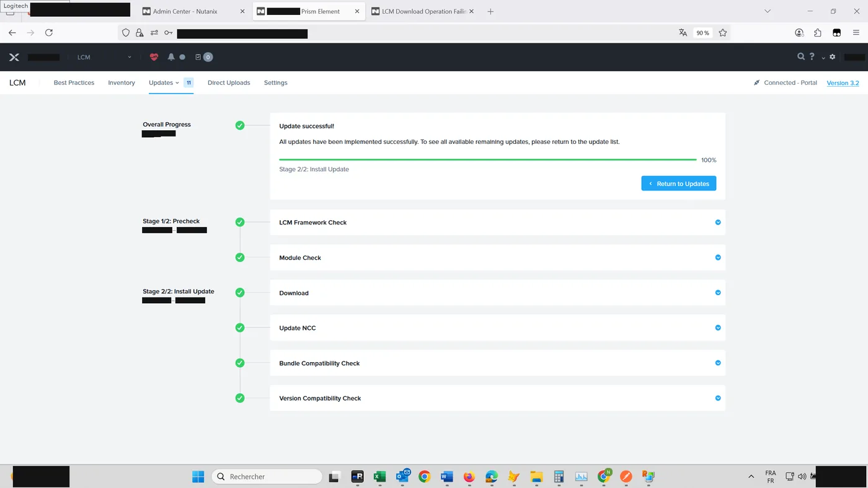Launch Excel from the taskbar
The image size is (868, 488).
(x=379, y=476)
